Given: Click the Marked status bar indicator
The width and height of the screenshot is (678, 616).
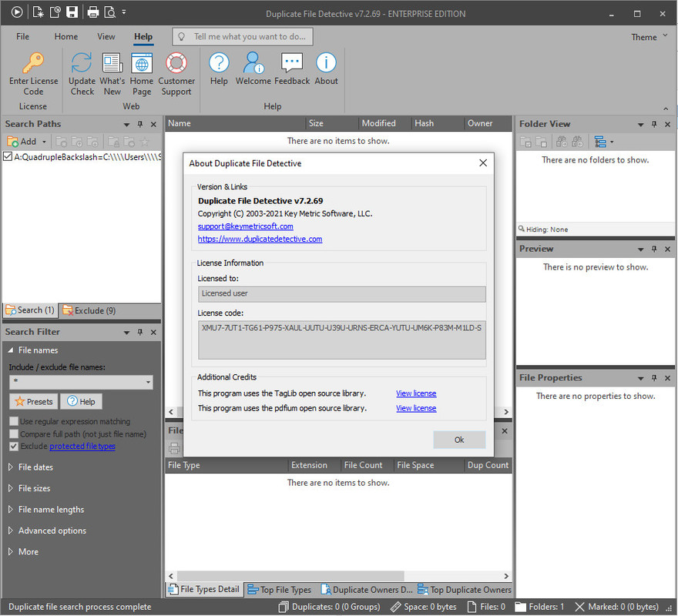Looking at the screenshot, I should (617, 608).
